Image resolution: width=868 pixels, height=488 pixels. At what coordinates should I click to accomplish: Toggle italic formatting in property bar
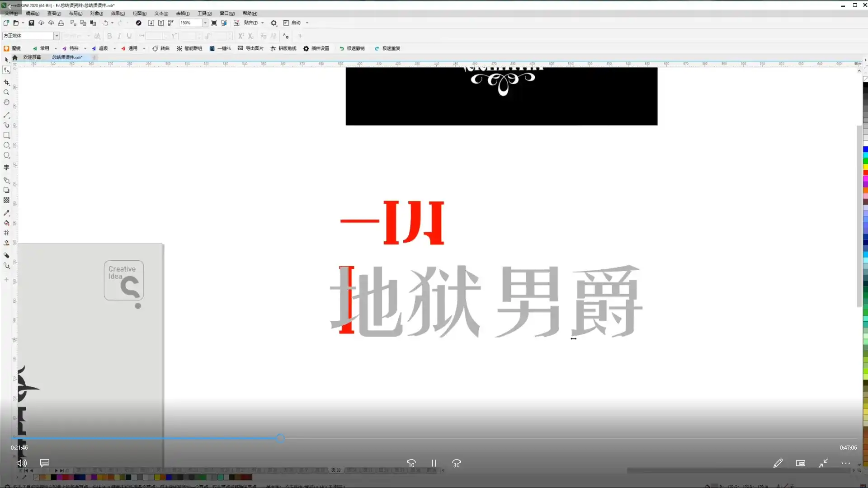click(x=119, y=36)
